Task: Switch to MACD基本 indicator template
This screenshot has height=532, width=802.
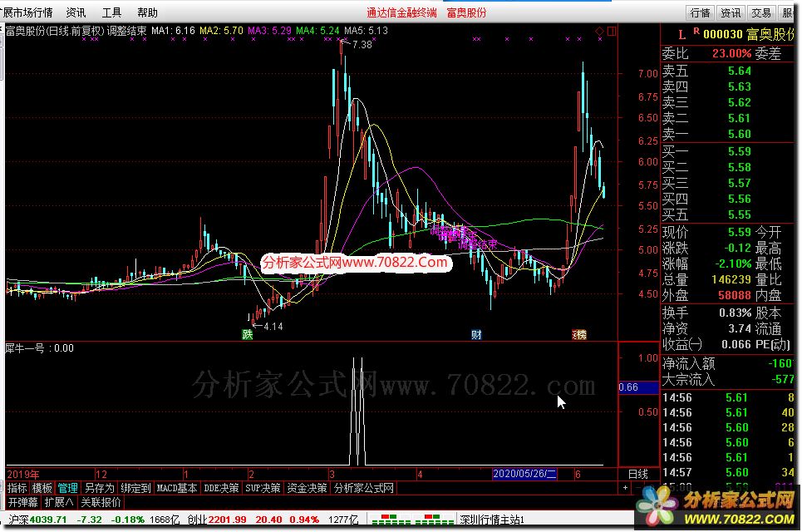Action: pyautogui.click(x=177, y=488)
